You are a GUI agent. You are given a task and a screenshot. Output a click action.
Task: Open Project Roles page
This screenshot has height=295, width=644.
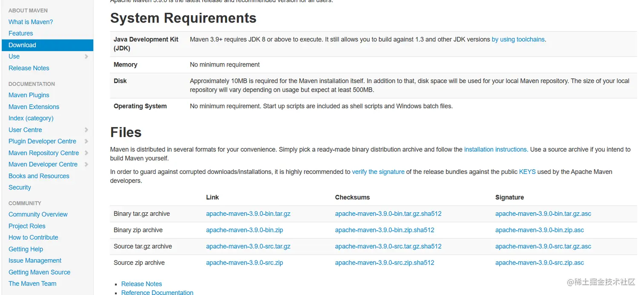27,226
